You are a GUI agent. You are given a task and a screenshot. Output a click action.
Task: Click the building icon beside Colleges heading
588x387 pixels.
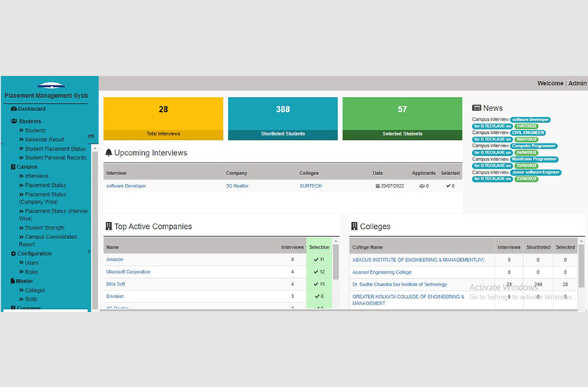click(x=354, y=227)
